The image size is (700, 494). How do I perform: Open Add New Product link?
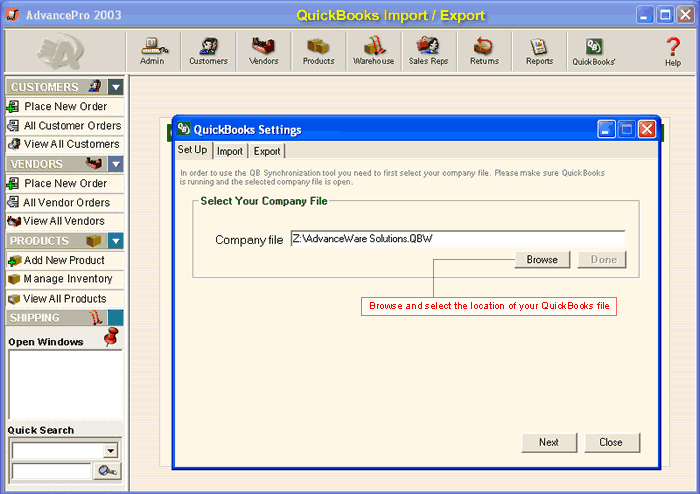(64, 260)
